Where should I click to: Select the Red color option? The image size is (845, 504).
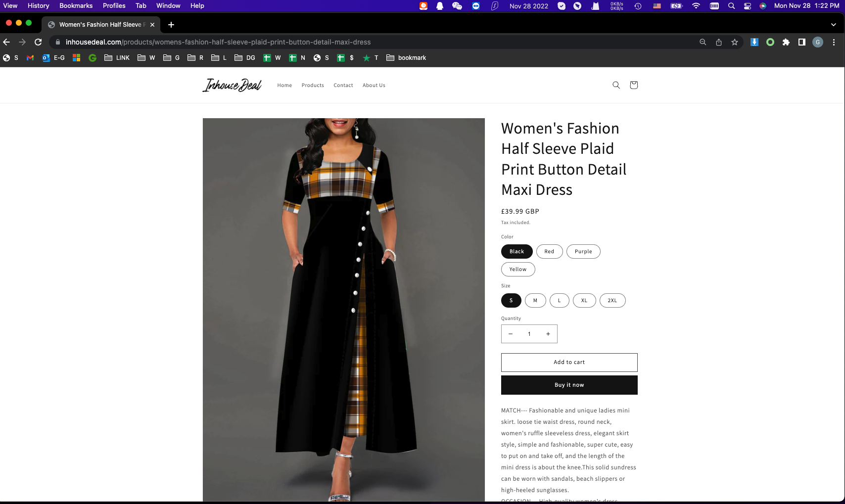[x=549, y=251]
